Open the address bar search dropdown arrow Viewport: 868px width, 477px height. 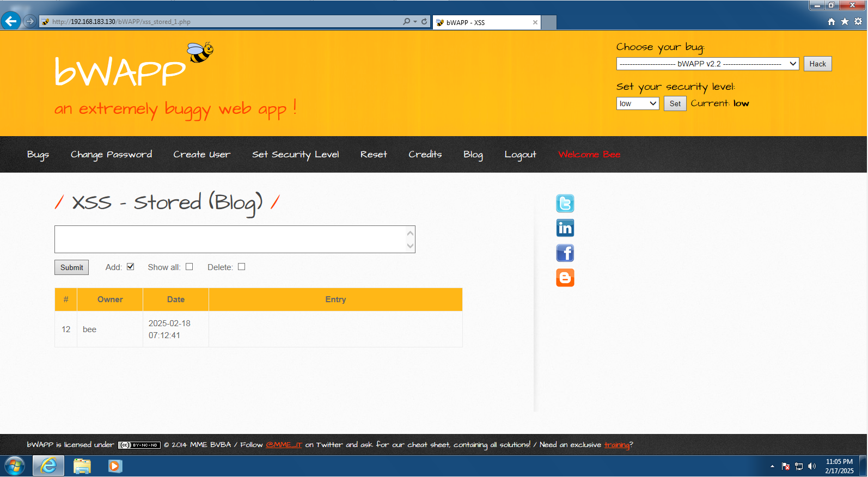tap(415, 22)
